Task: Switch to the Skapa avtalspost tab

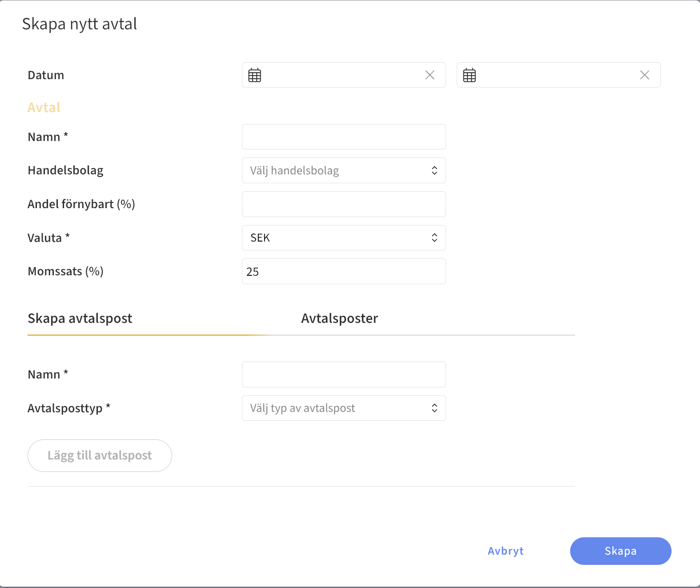Action: pos(80,318)
